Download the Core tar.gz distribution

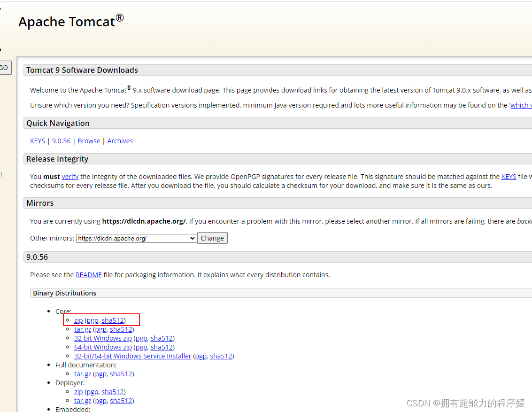83,329
